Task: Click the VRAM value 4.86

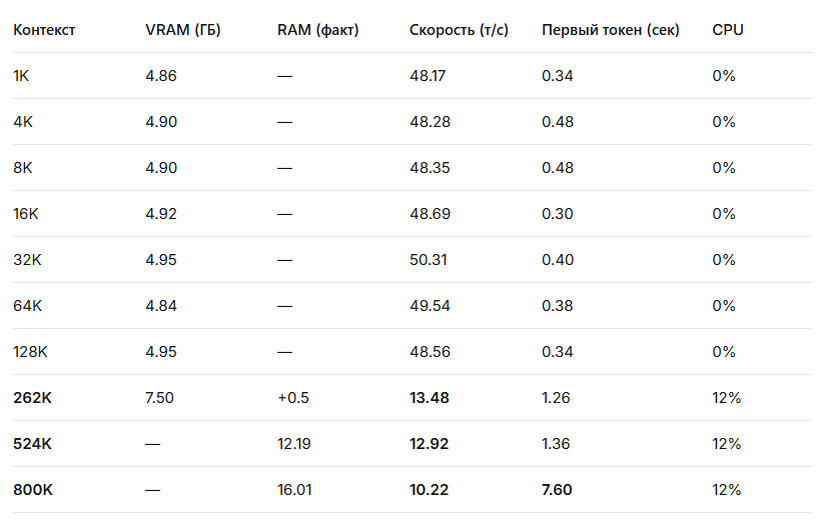Action: (x=161, y=76)
